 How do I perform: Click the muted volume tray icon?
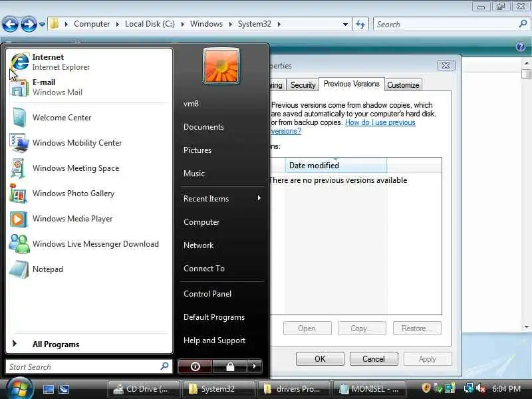pos(481,388)
